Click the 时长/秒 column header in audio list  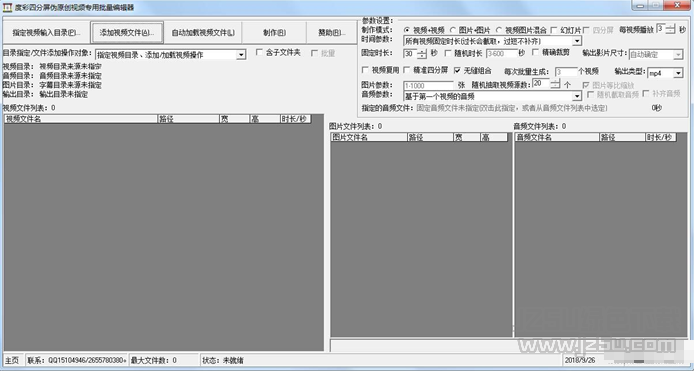661,137
